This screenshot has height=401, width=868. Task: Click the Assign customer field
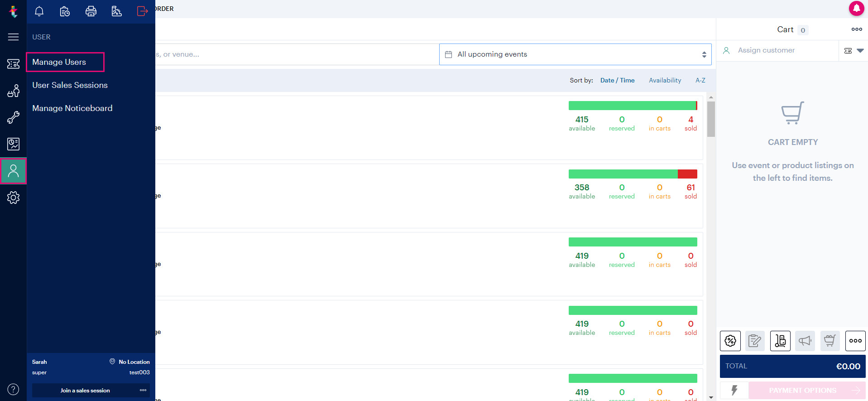(777, 50)
